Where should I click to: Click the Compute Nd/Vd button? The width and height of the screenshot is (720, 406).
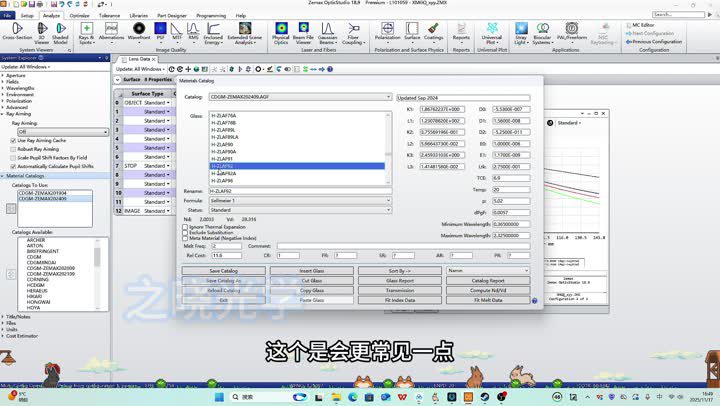pos(488,290)
